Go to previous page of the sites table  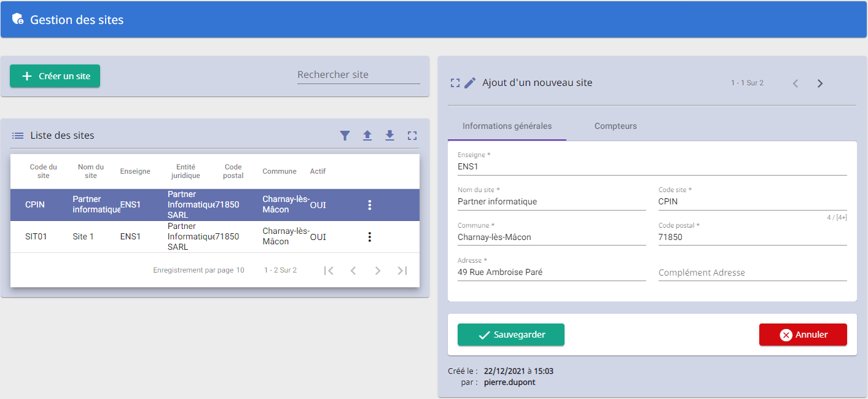pyautogui.click(x=353, y=271)
